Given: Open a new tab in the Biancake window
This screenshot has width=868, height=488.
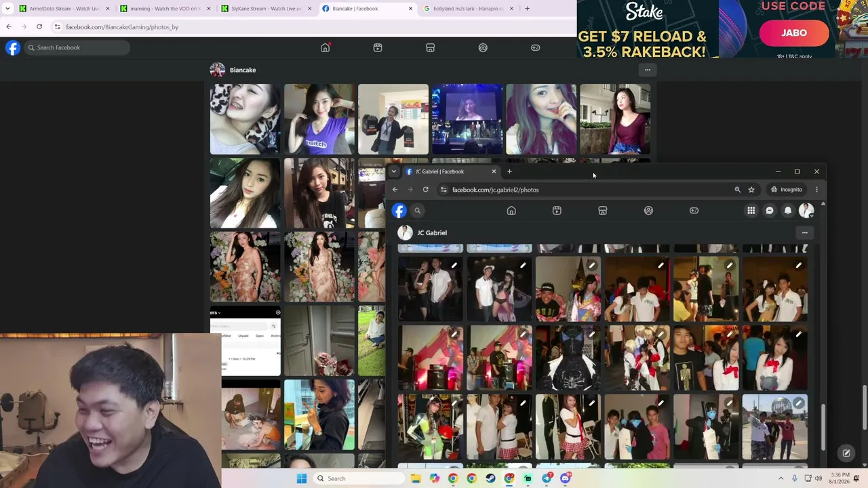Looking at the screenshot, I should 527,9.
